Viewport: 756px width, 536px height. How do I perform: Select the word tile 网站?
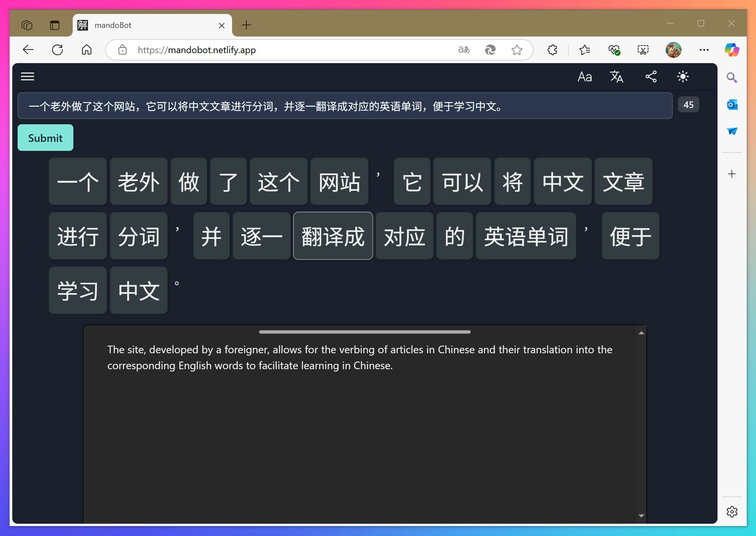[340, 182]
